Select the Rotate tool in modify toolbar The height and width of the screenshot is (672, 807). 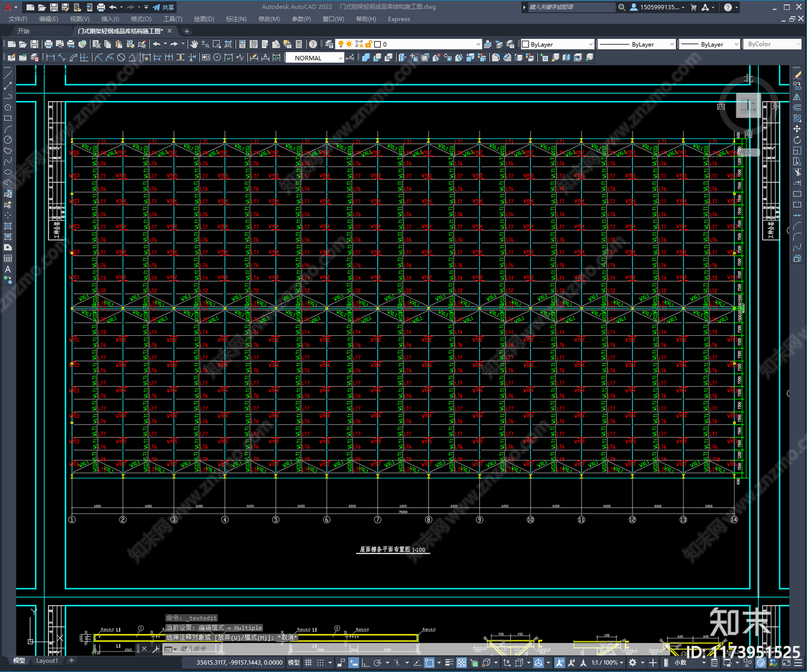[797, 140]
